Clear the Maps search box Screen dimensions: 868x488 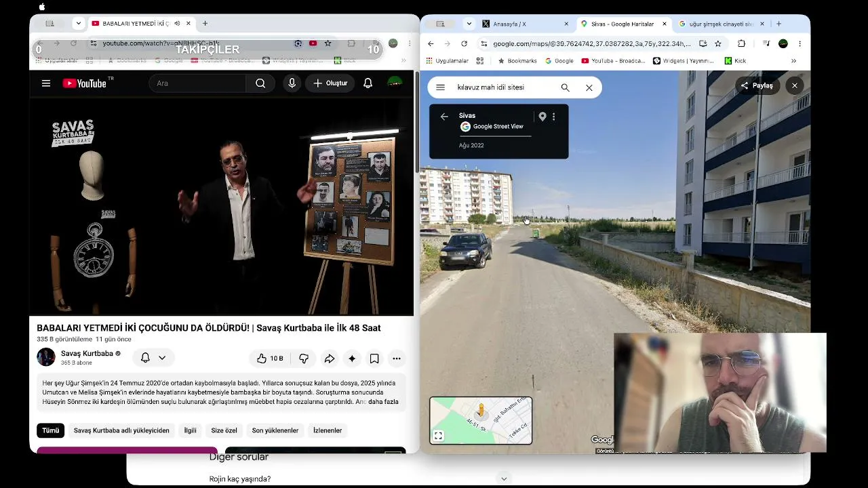(x=589, y=87)
